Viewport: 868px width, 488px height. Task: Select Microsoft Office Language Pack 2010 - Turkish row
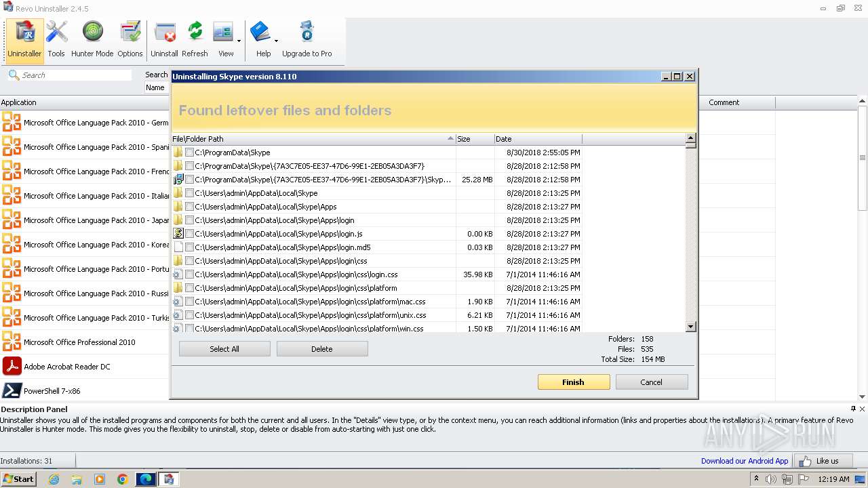pyautogui.click(x=85, y=317)
